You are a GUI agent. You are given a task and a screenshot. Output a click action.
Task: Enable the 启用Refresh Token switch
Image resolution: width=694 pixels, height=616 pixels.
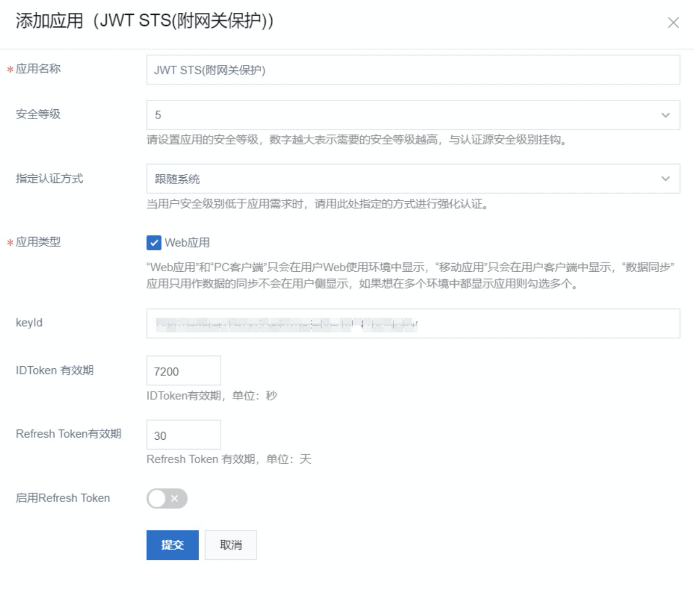click(167, 499)
